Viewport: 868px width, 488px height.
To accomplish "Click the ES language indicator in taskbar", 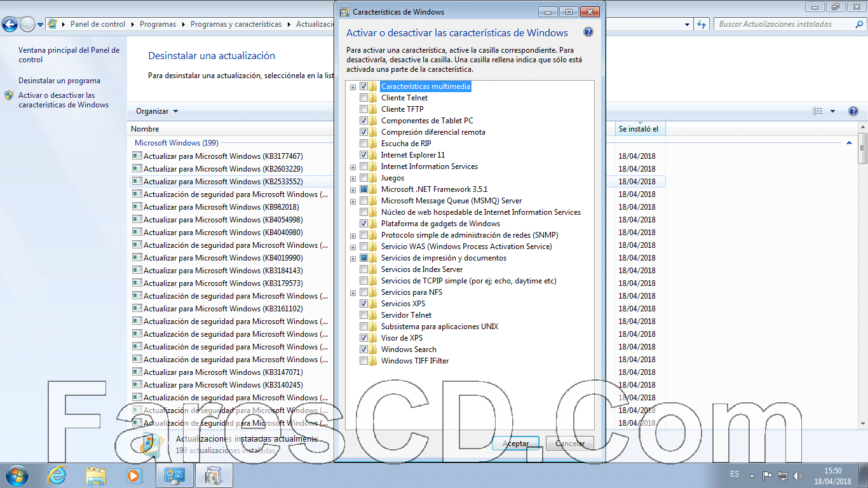I will 735,474.
